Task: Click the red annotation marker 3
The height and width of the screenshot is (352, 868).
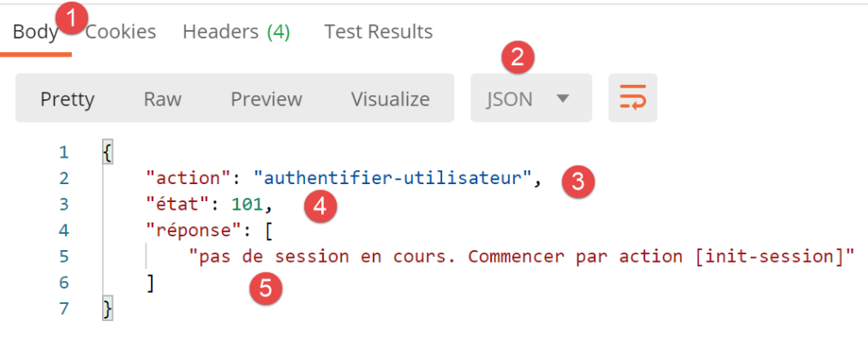Action: point(578,181)
